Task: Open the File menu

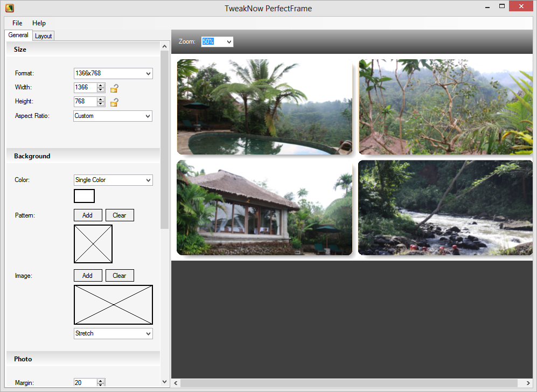Action: (17, 23)
